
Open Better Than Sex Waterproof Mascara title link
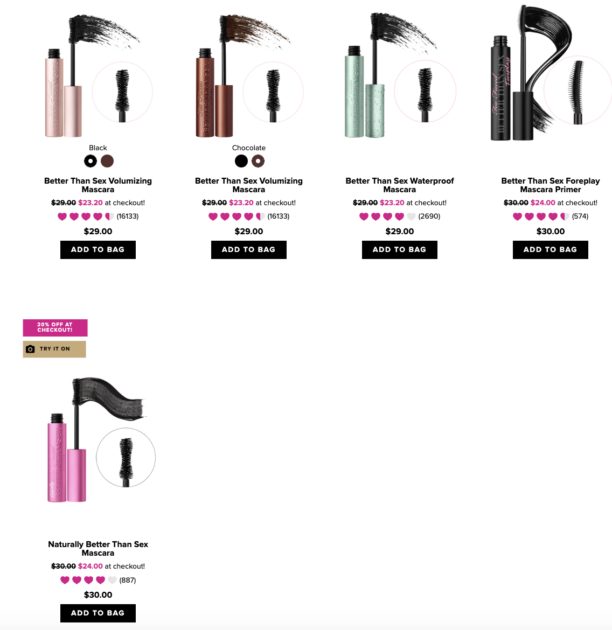pos(399,185)
